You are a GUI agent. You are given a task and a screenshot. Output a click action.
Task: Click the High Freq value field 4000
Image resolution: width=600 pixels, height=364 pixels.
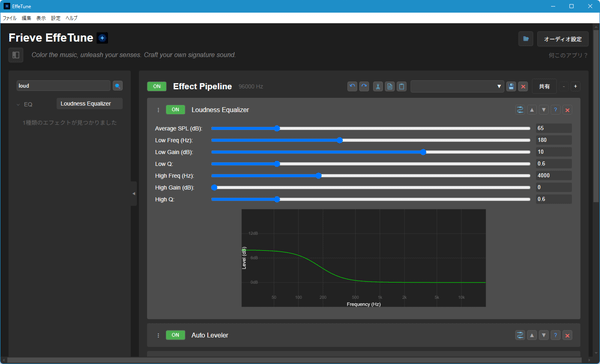(553, 176)
